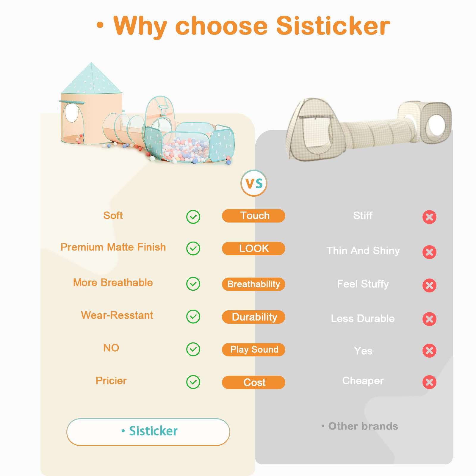
Task: Click the red X beside Cheaper
Action: point(429,382)
